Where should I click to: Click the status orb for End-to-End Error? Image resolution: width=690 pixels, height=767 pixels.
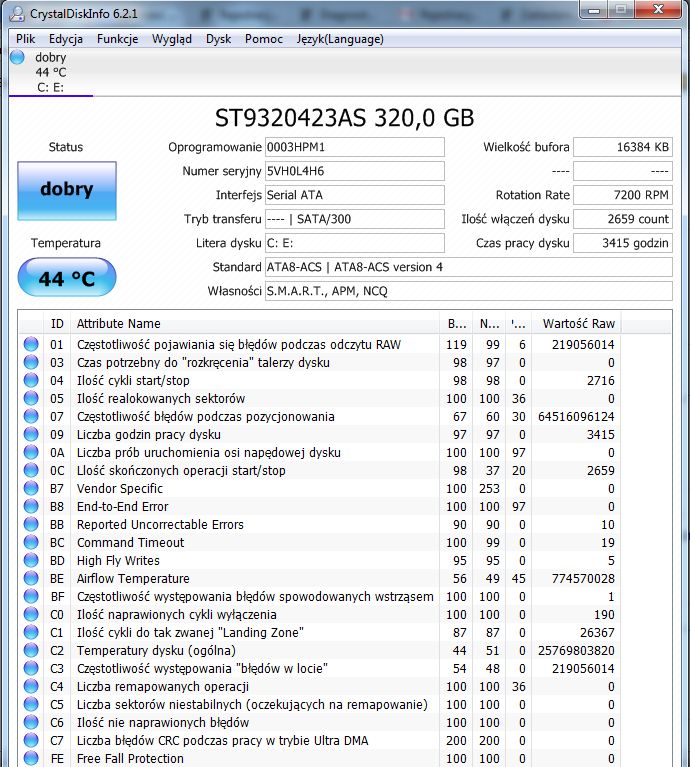(31, 506)
